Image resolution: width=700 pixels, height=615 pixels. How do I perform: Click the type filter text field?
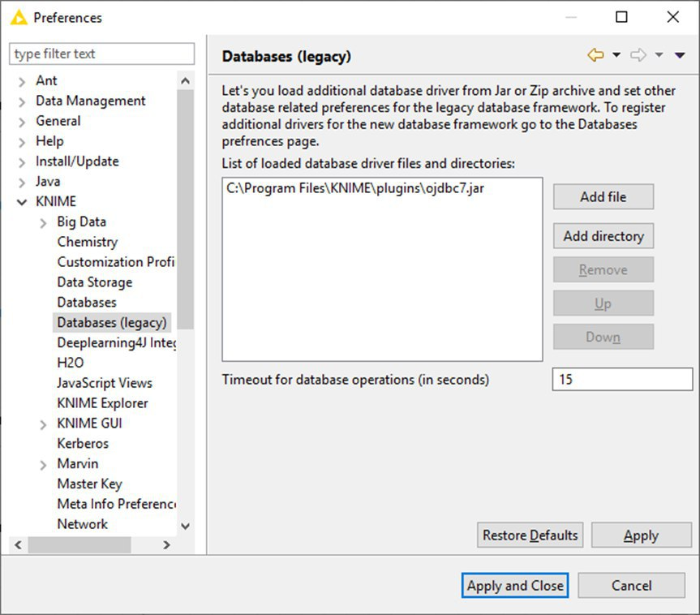[101, 54]
